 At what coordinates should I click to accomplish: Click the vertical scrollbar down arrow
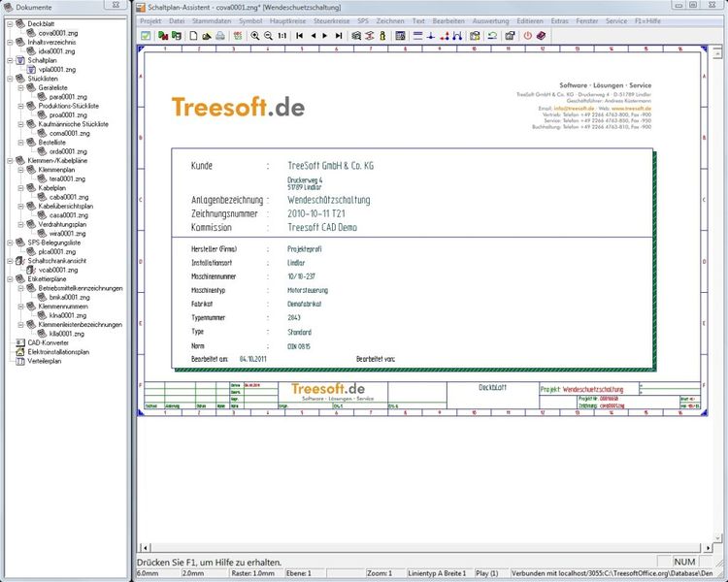(717, 538)
